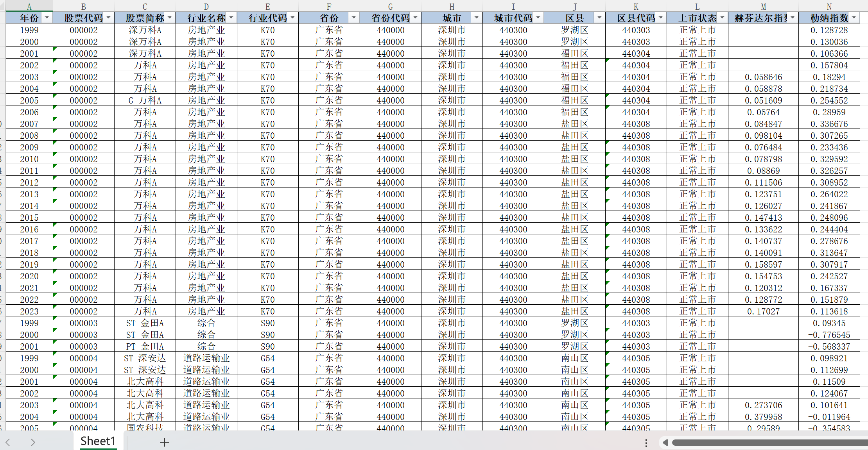
Task: Open the 股票简称 filter dropdown
Action: coord(170,18)
